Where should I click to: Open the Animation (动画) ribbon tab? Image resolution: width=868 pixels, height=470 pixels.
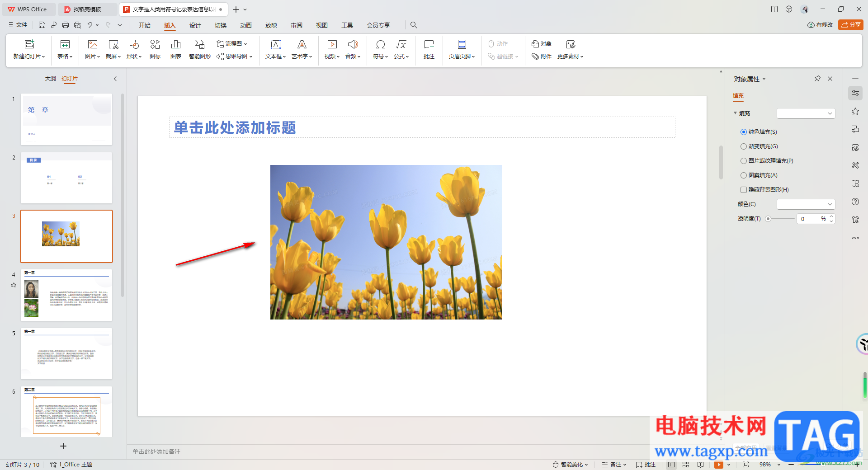[x=246, y=25]
